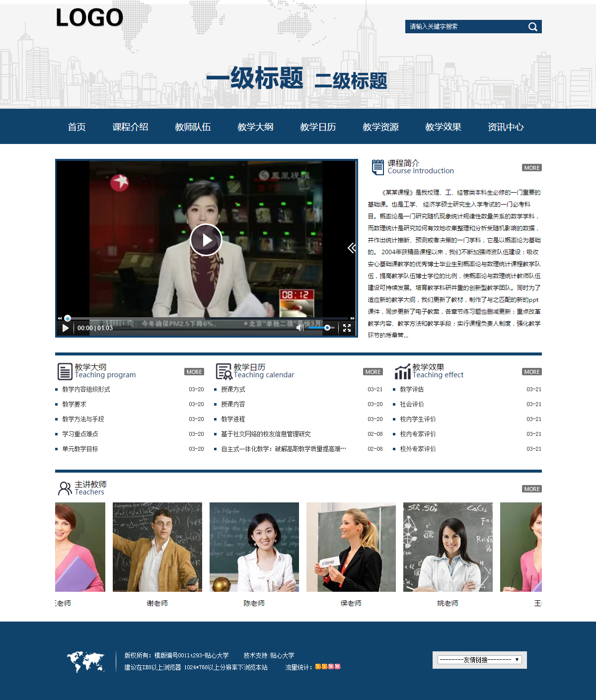Go to 教学资源 in navigation bar
Screen dimensions: 596x700
click(380, 127)
